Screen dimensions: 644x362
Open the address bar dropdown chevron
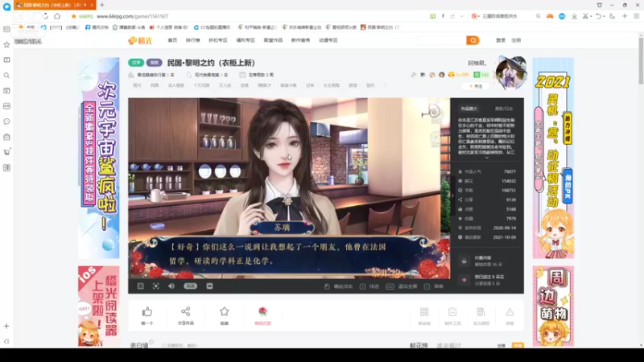coord(461,16)
